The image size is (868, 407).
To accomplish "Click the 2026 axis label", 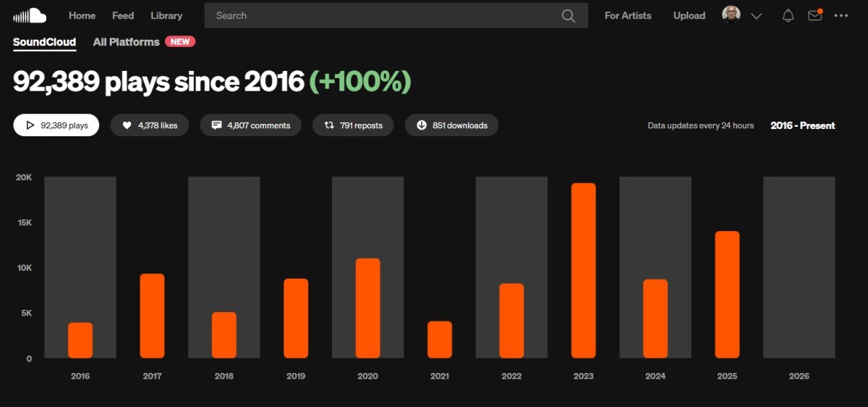I will (x=799, y=376).
